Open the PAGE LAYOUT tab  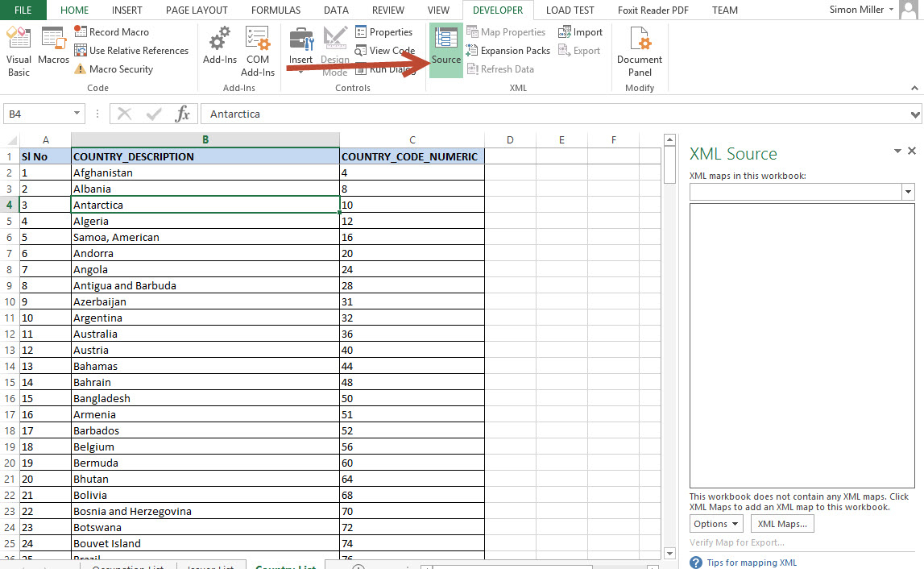tap(197, 10)
